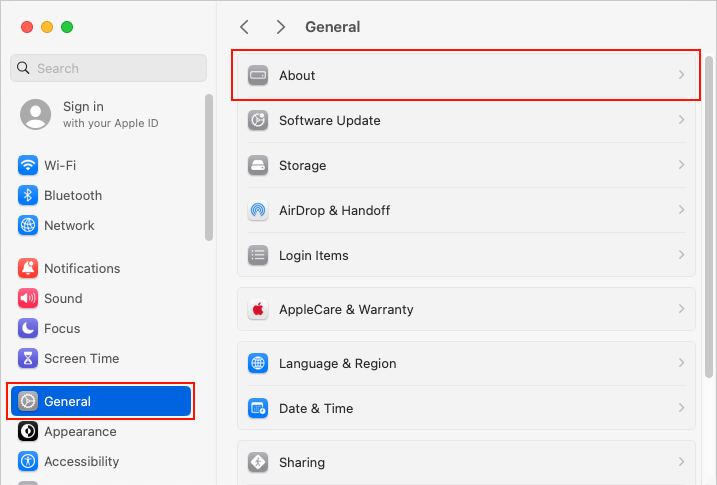The width and height of the screenshot is (717, 485).
Task: Go back using the back arrow
Action: (x=244, y=27)
